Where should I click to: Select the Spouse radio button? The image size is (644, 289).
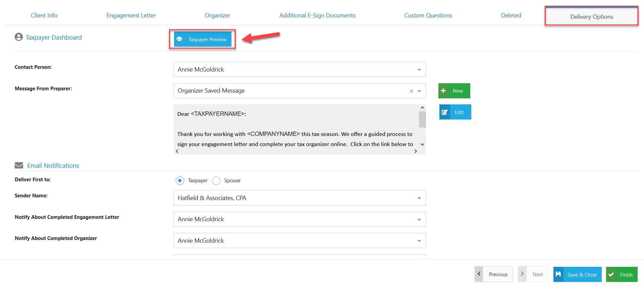click(x=216, y=181)
